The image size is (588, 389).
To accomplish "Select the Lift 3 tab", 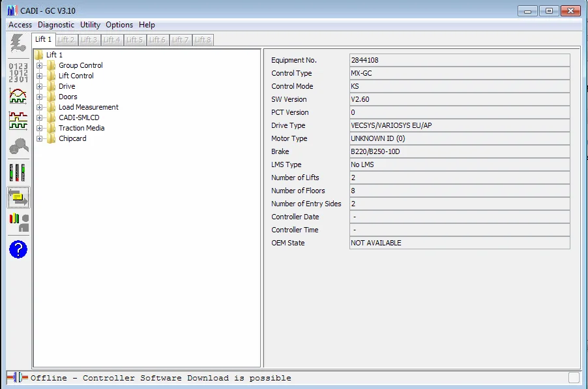I will click(89, 40).
